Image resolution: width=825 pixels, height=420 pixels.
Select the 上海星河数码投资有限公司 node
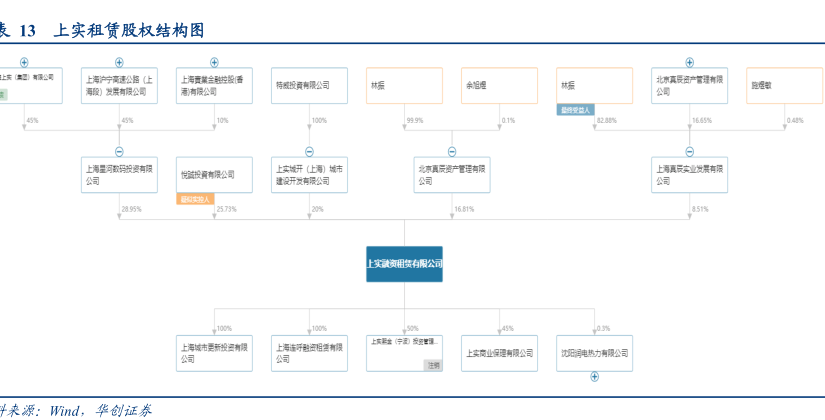(x=119, y=175)
